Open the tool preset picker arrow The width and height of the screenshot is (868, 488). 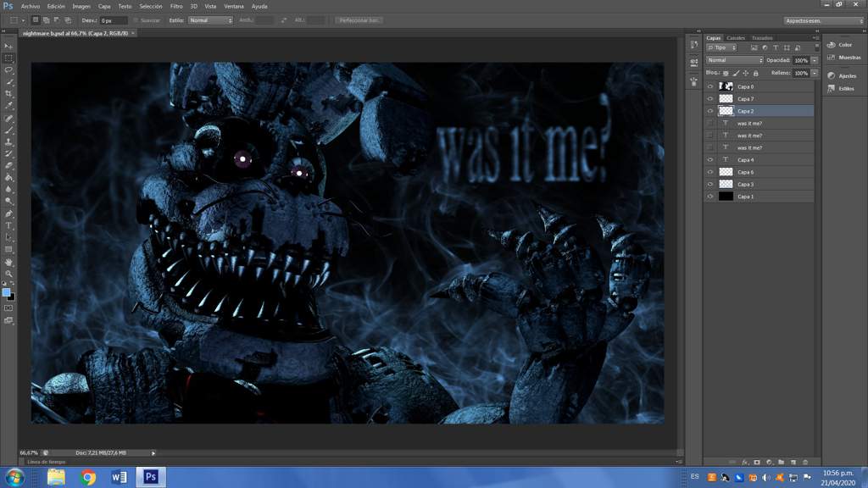tap(23, 20)
